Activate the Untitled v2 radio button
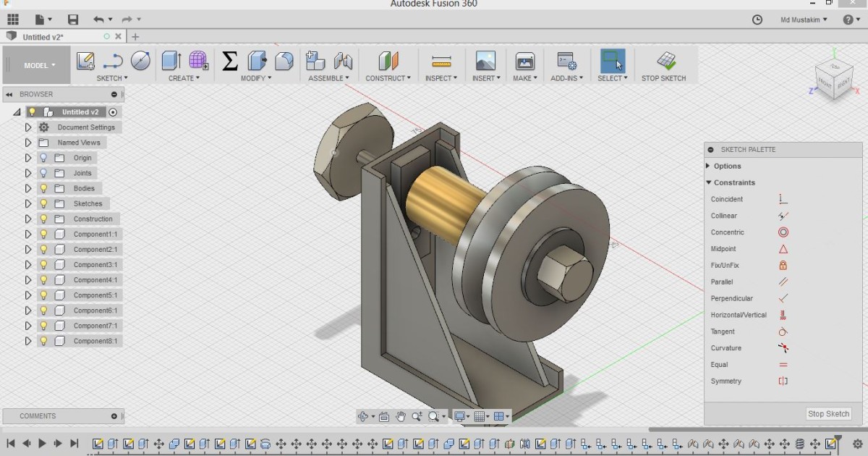868x456 pixels. pyautogui.click(x=113, y=112)
